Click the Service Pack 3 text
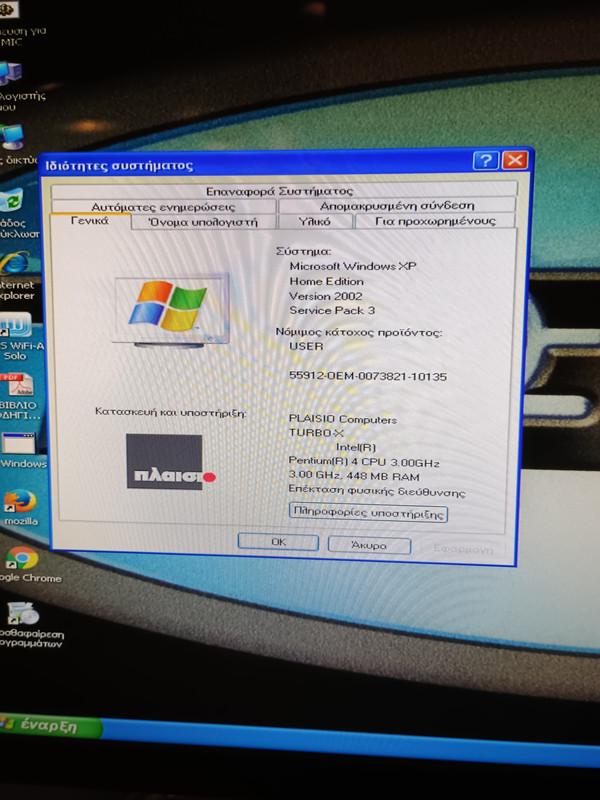The height and width of the screenshot is (800, 600). point(332,310)
